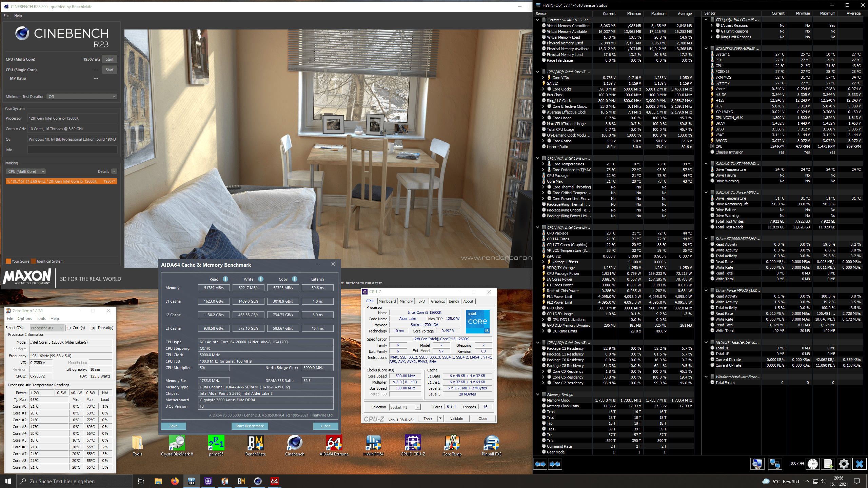Open CPU-Z Selection Socket #1 dropdown
Image resolution: width=868 pixels, height=488 pixels.
[405, 407]
